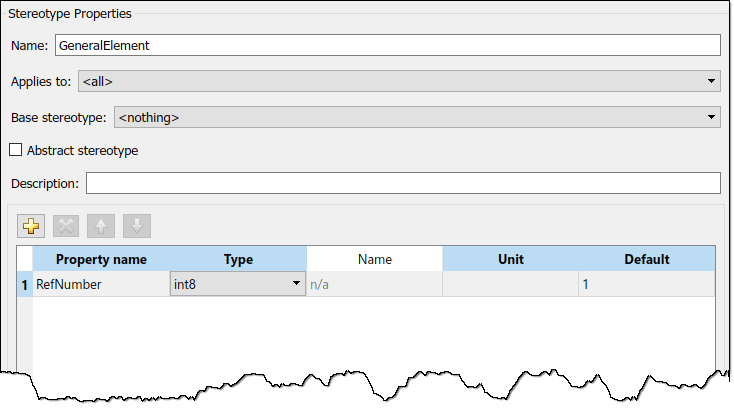
Task: Open the int8 Type dropdown for RefNumber
Action: (x=238, y=284)
